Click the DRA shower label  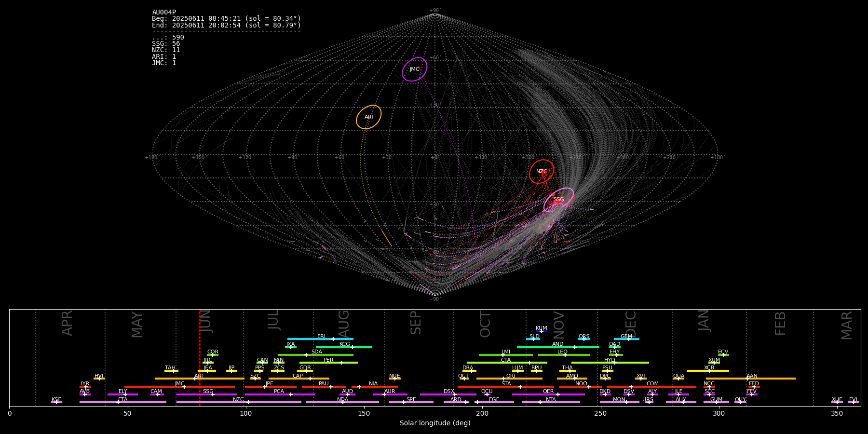click(x=468, y=368)
